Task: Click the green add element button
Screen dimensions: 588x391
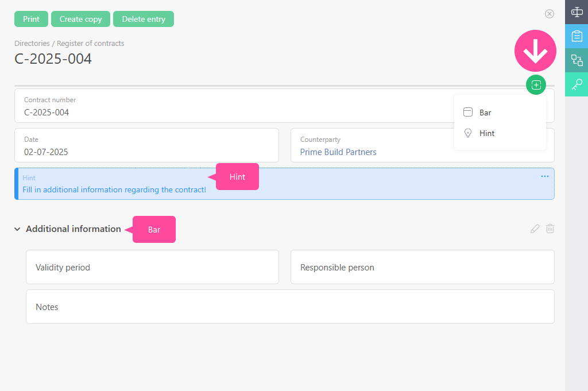Action: [536, 85]
